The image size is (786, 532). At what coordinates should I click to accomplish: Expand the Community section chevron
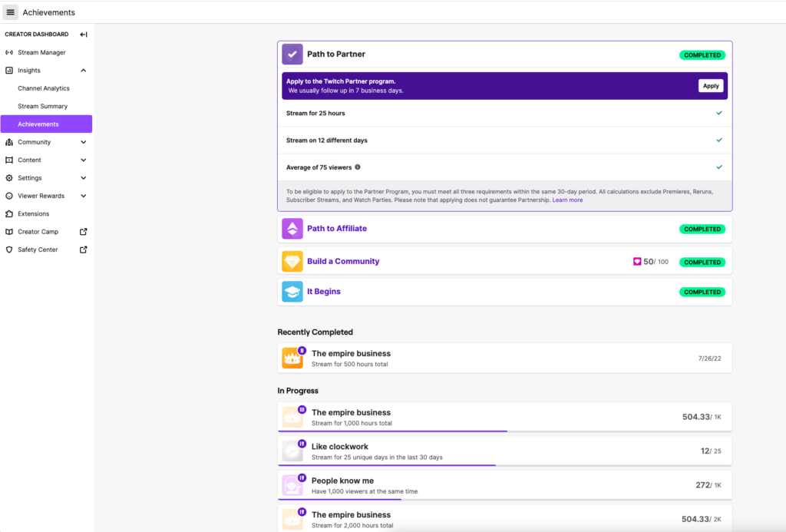pos(83,142)
